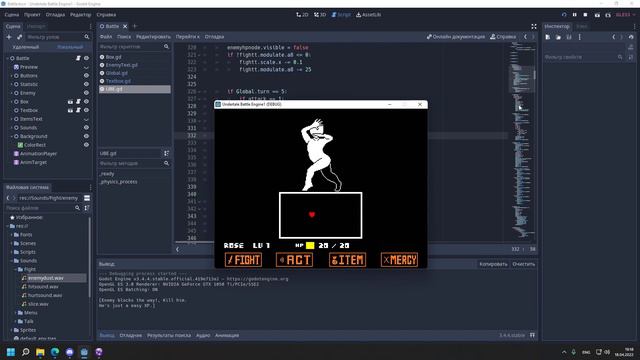640x360 pixels.
Task: Click the Очистить output button
Action: pyautogui.click(x=524, y=264)
